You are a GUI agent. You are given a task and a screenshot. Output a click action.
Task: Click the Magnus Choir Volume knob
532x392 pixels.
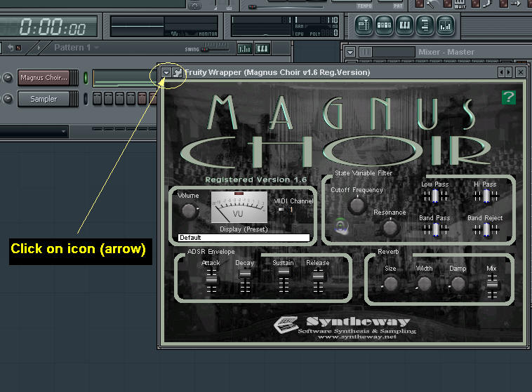188,211
